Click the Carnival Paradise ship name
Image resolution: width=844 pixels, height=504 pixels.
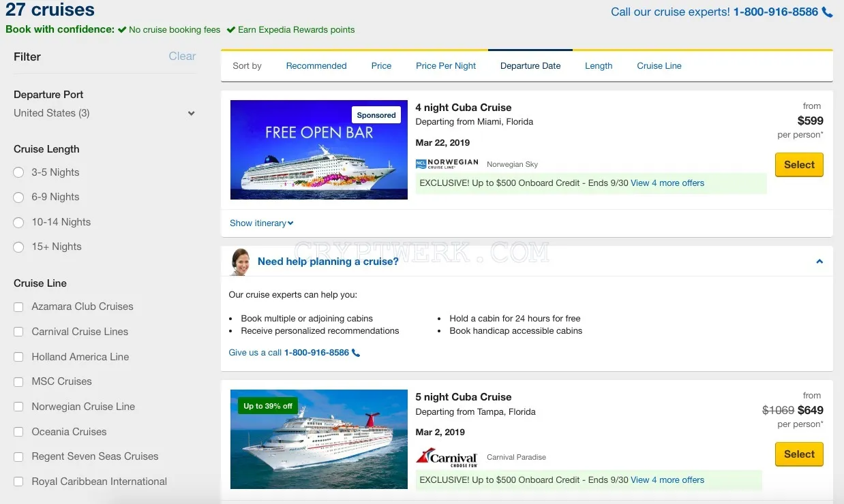pyautogui.click(x=516, y=458)
